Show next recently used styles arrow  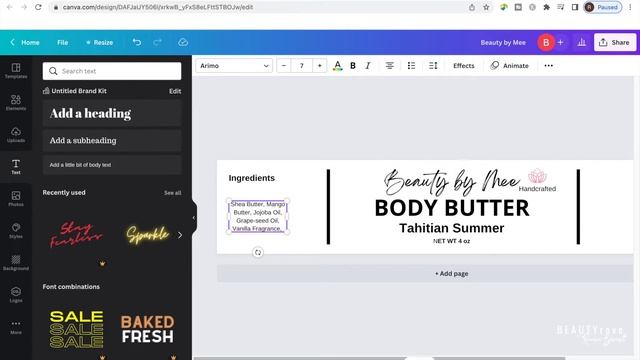tap(180, 235)
